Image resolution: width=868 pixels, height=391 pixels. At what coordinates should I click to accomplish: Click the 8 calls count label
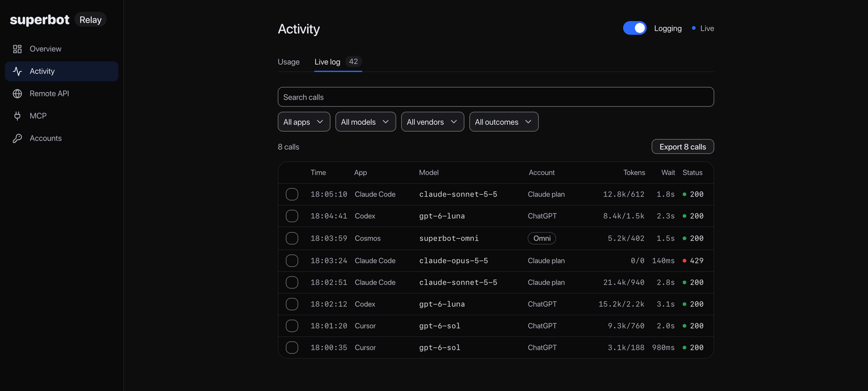pyautogui.click(x=289, y=147)
